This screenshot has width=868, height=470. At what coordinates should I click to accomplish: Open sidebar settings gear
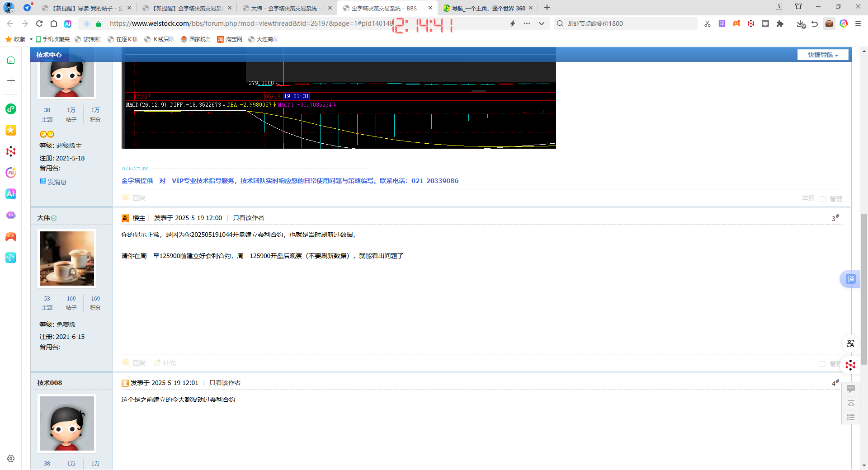[11, 458]
